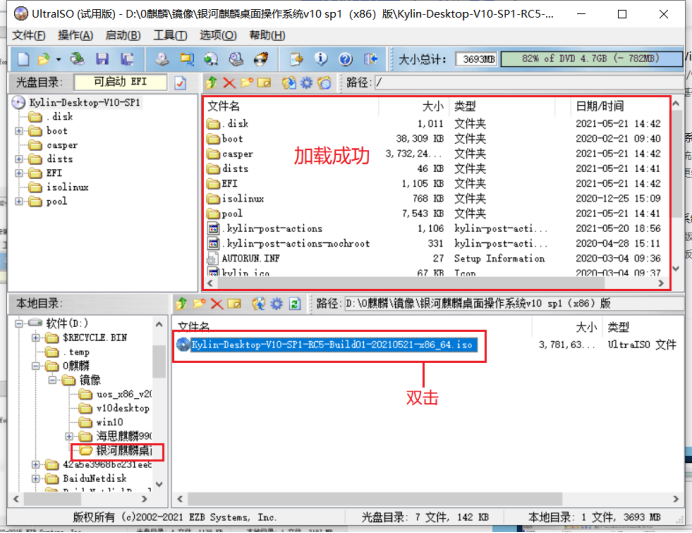Collapse the 0麒麟 folder node

pos(36,366)
